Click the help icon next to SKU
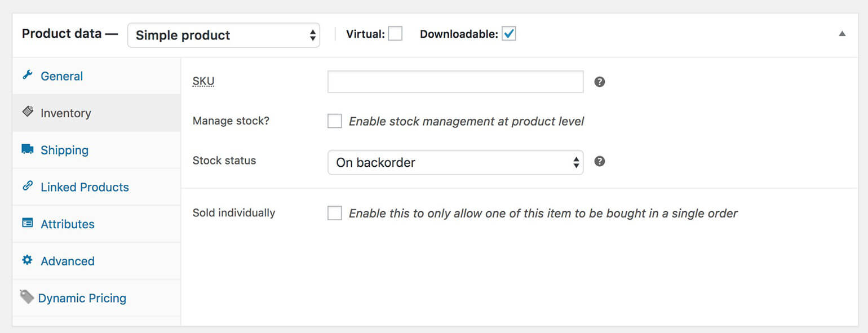868x333 pixels. (x=600, y=82)
